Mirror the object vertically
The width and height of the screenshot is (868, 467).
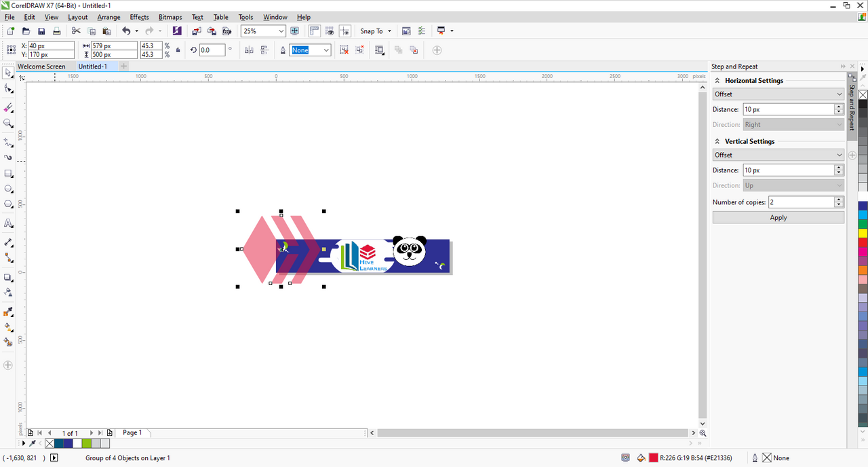[264, 50]
